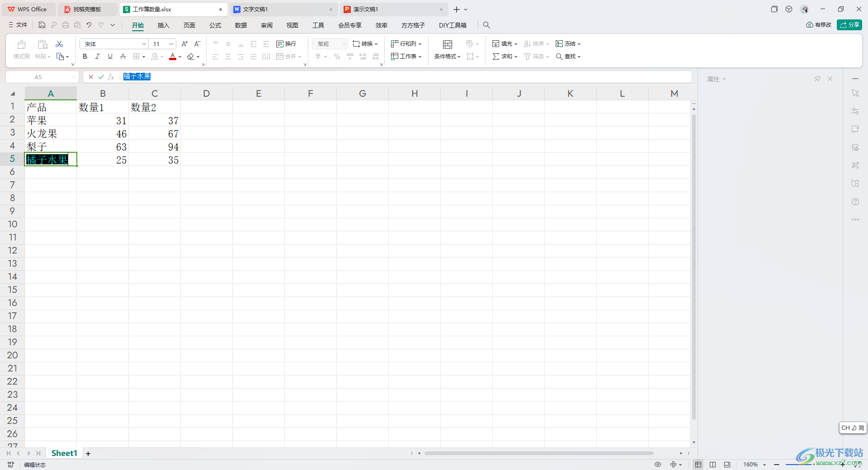Open a new tab with plus button
Image resolution: width=868 pixels, height=470 pixels.
(457, 9)
